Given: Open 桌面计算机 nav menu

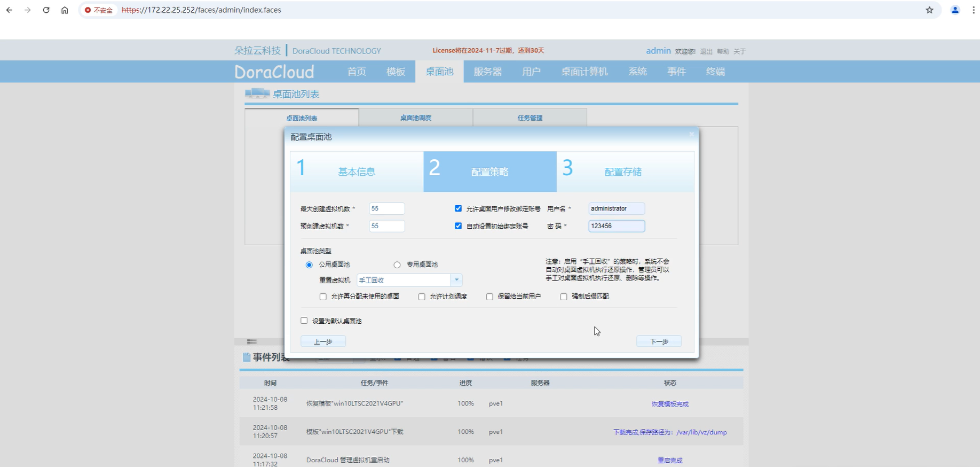Looking at the screenshot, I should point(584,72).
